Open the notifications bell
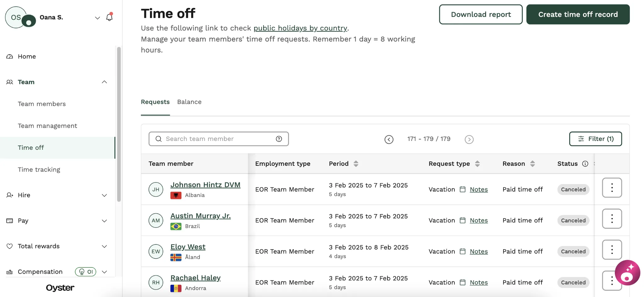The width and height of the screenshot is (644, 297). click(109, 17)
